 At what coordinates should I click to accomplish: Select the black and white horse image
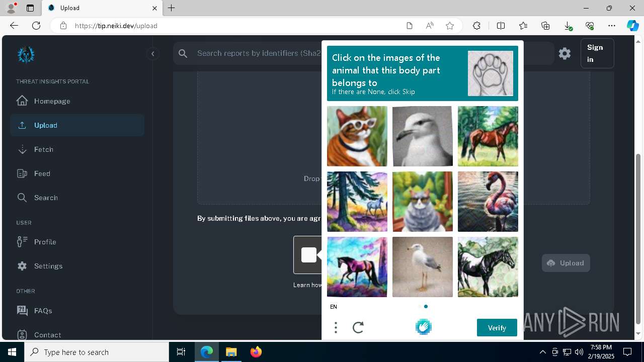coord(488,267)
